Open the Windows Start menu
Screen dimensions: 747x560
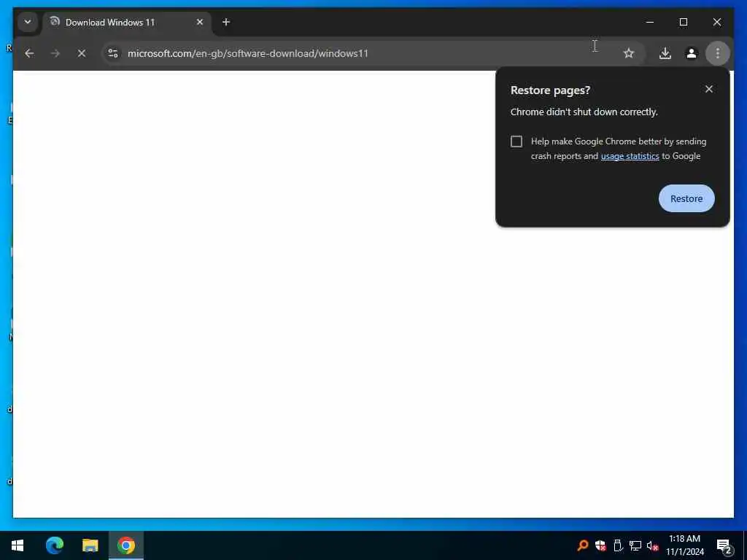click(x=18, y=545)
